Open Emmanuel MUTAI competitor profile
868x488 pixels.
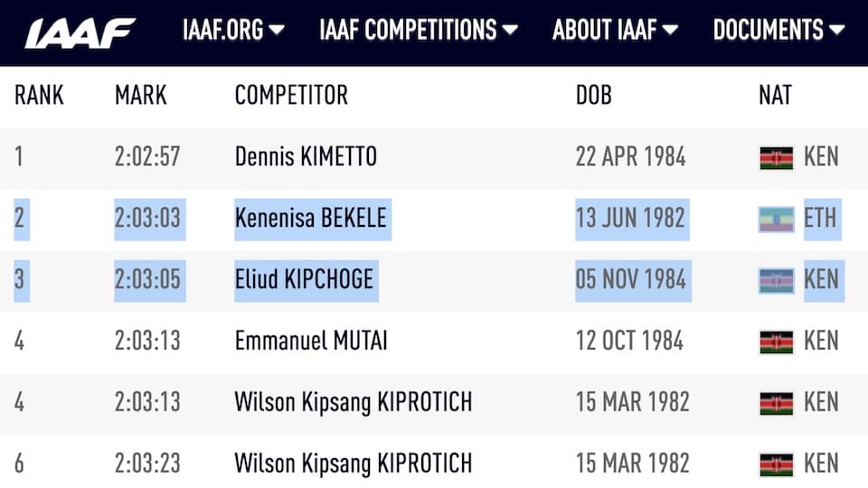311,341
